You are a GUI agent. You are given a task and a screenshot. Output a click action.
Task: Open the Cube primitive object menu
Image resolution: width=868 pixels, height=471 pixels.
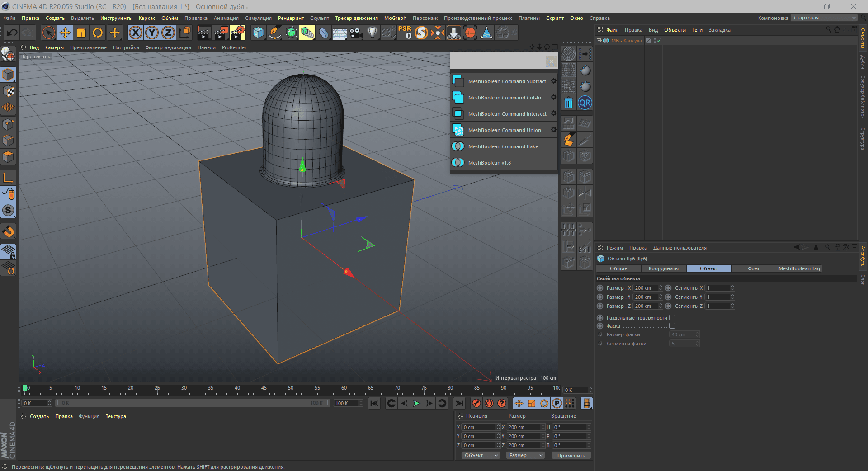click(x=258, y=33)
